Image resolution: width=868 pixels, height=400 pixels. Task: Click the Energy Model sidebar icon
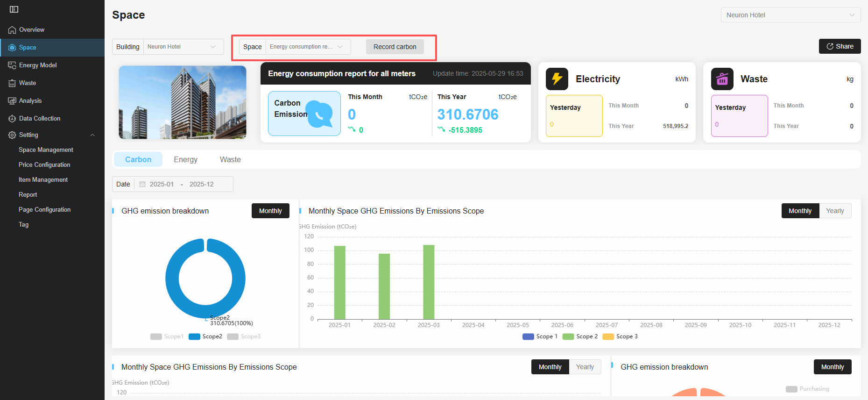[x=12, y=65]
